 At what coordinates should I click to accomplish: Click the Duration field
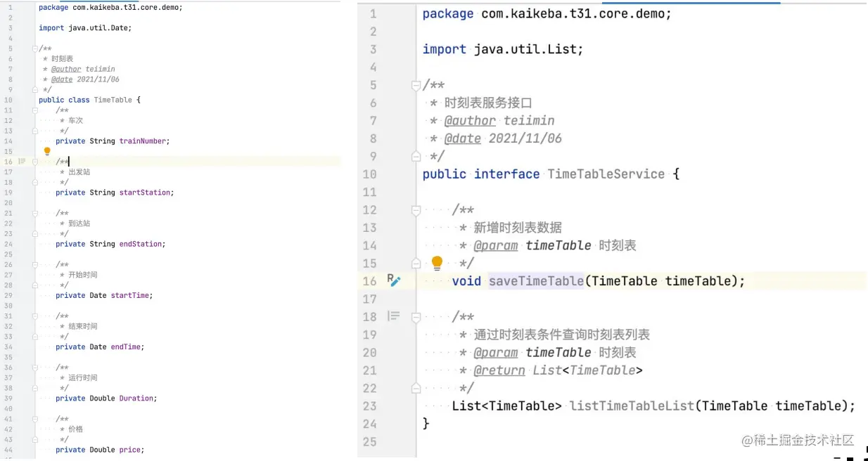point(136,398)
